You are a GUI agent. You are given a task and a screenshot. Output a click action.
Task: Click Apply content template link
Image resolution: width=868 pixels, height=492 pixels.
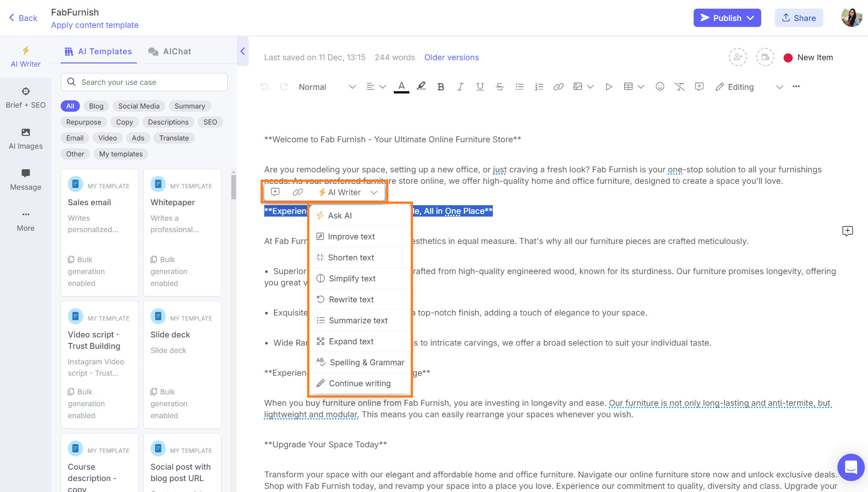[x=94, y=25]
